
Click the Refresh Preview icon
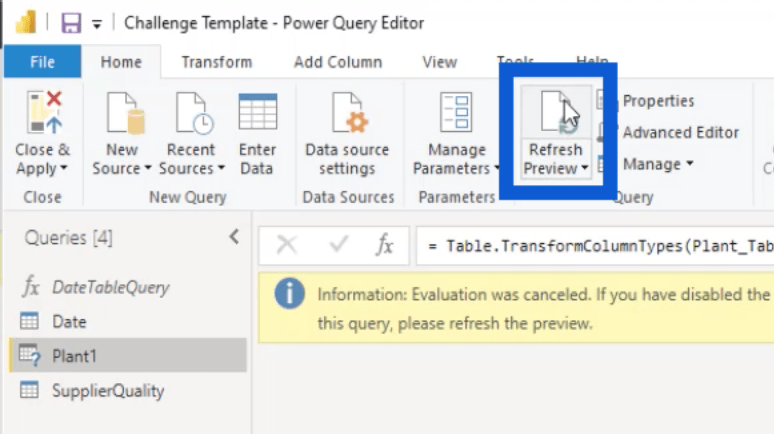point(557,113)
